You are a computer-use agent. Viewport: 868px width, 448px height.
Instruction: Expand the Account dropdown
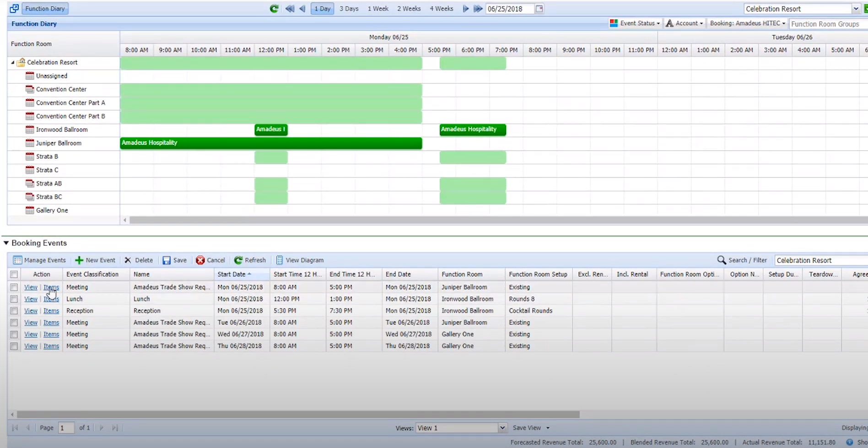pos(701,23)
